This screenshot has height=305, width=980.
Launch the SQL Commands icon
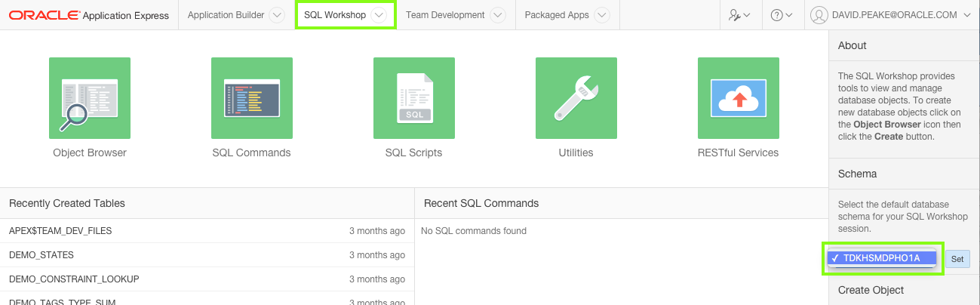[252, 98]
